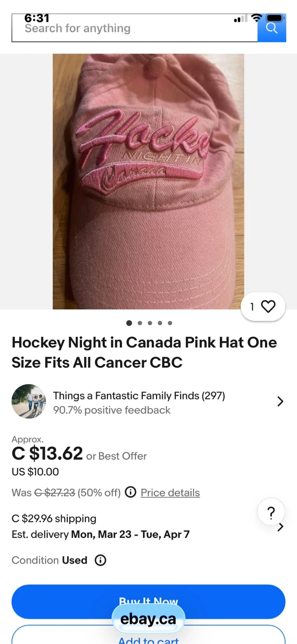The height and width of the screenshot is (644, 297).
Task: Select the third image carousel dot
Action: 150,323
